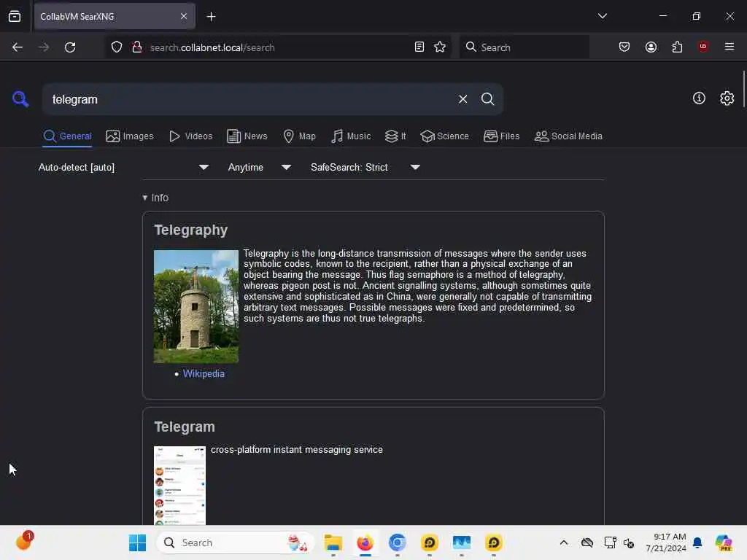This screenshot has height=560, width=747.
Task: Close the CollabVM SearXNG tab
Action: [x=184, y=16]
